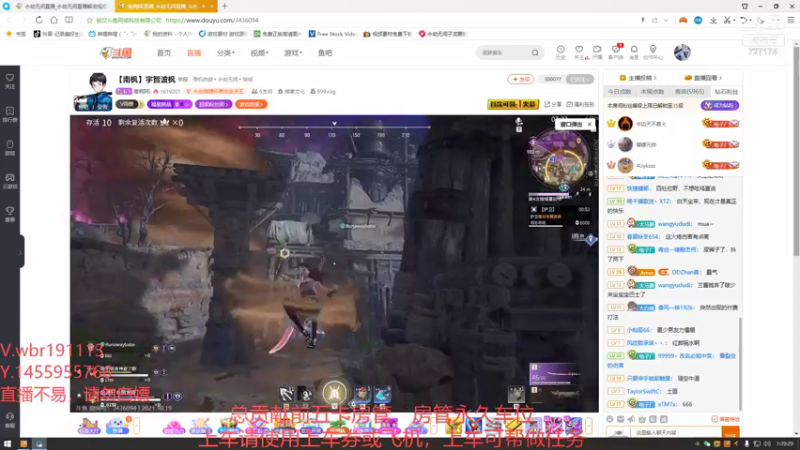The height and width of the screenshot is (450, 800).
Task: Click the 分享 share link
Action: (x=553, y=104)
